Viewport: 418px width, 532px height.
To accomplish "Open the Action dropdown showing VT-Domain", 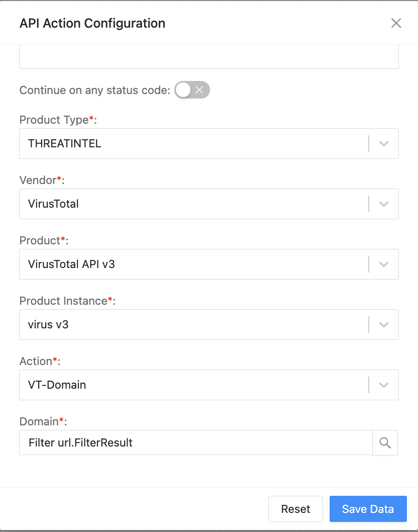I will (201, 385).
